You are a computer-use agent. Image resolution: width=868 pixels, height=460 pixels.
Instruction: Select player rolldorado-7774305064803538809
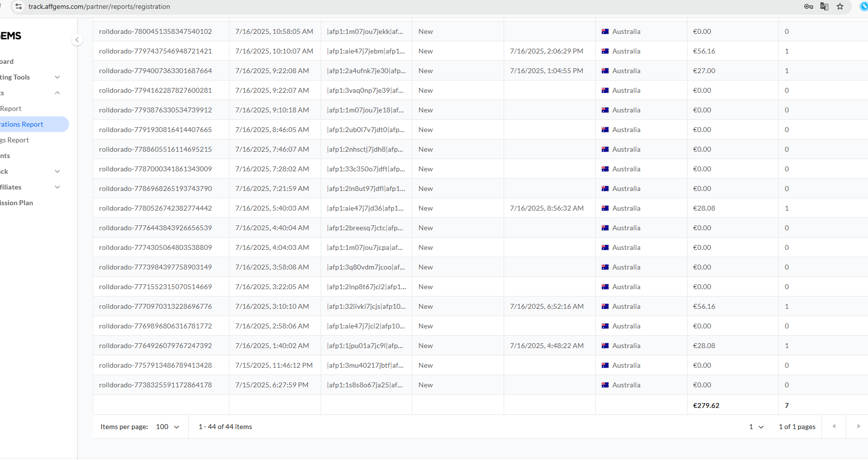pyautogui.click(x=155, y=247)
